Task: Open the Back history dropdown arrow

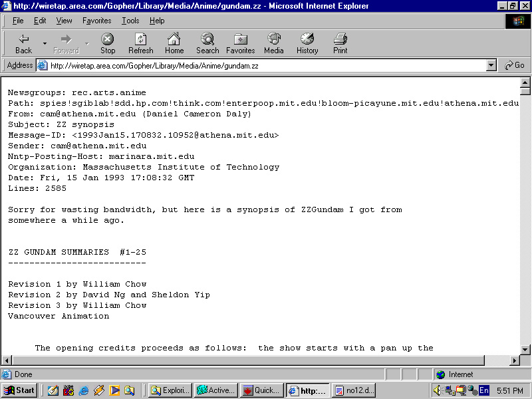Action: (x=45, y=44)
